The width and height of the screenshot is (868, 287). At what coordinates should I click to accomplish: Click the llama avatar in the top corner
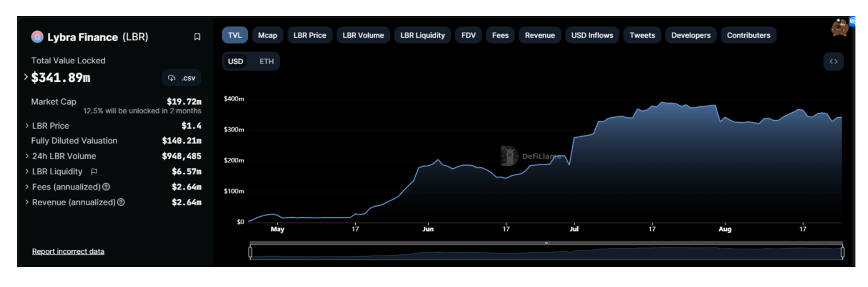839,28
